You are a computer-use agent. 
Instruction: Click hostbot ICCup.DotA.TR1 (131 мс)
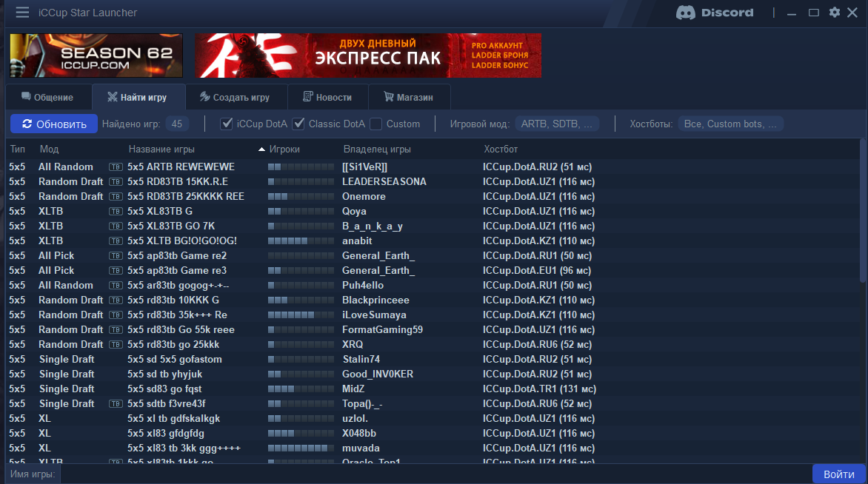coord(539,389)
